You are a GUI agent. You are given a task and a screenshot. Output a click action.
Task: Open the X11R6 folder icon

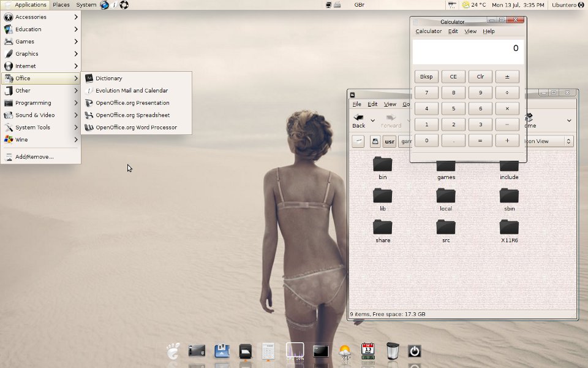coord(509,228)
